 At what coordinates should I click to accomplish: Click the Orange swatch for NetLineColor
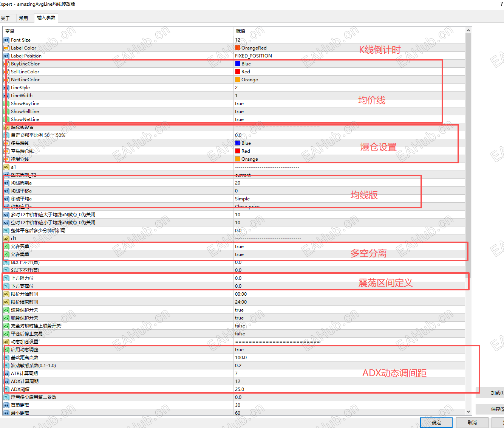pos(238,80)
